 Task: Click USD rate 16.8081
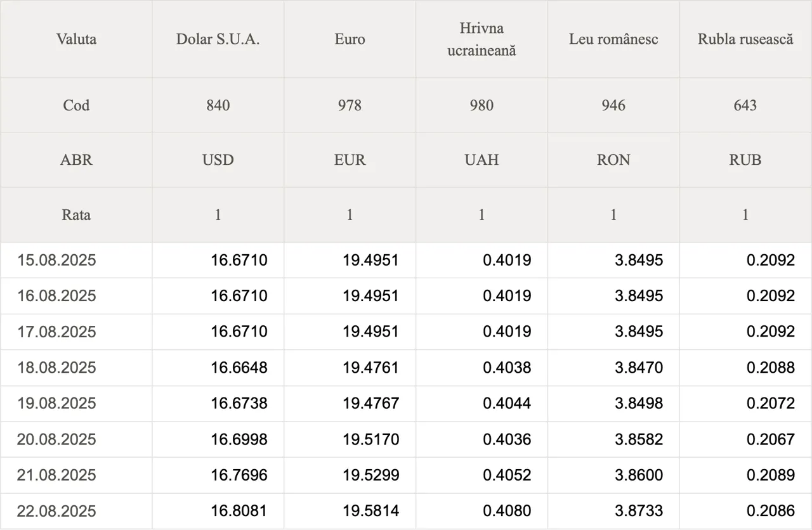tap(239, 511)
